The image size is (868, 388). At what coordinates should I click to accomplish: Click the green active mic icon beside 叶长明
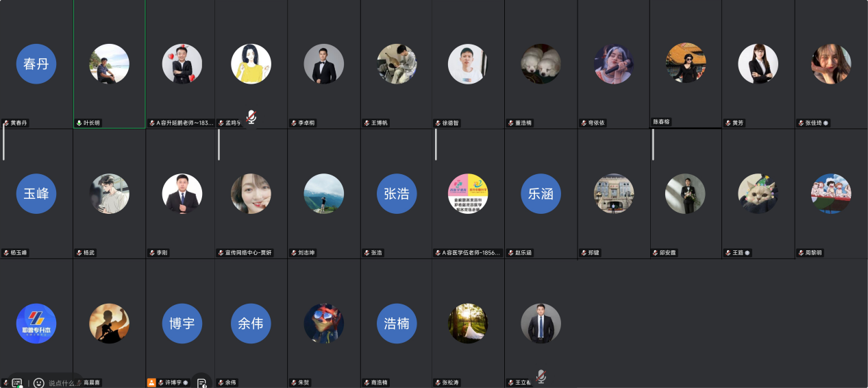pyautogui.click(x=79, y=123)
